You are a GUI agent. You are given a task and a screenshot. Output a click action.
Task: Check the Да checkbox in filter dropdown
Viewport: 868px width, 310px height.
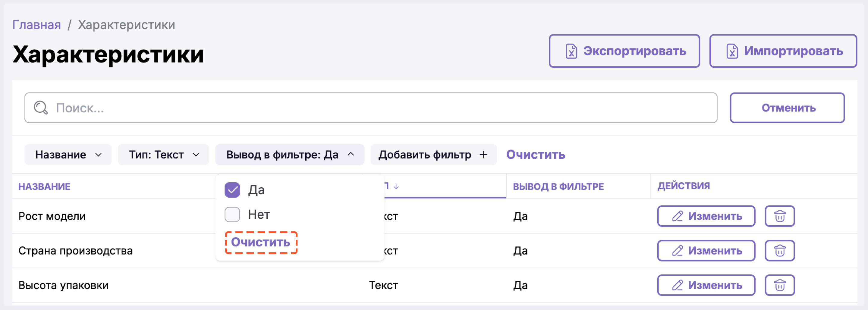(232, 190)
